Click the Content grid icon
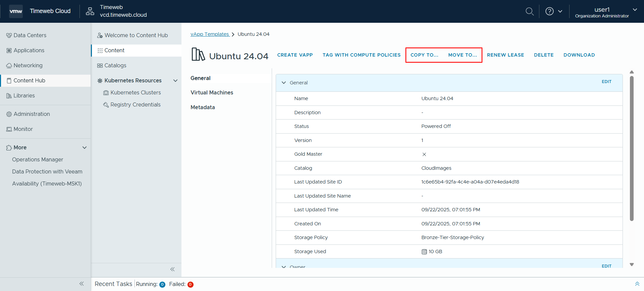Screen dimensions: 644x291 tap(100, 51)
